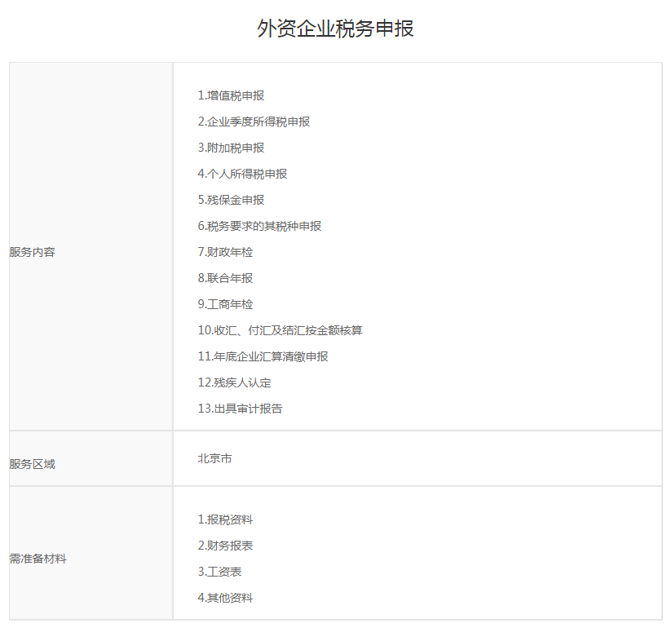Screen dimensions: 672x632
Task: Click the 服务区域 row label
Action: [33, 464]
